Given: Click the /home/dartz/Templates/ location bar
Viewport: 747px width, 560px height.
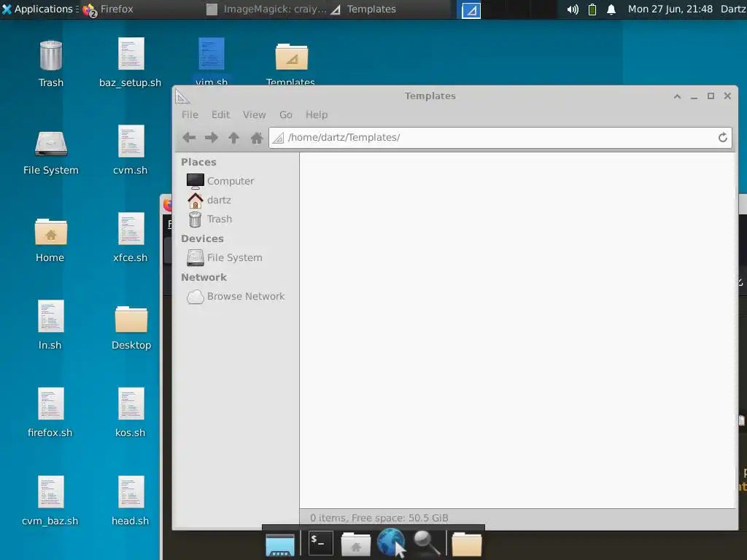Looking at the screenshot, I should pos(500,138).
